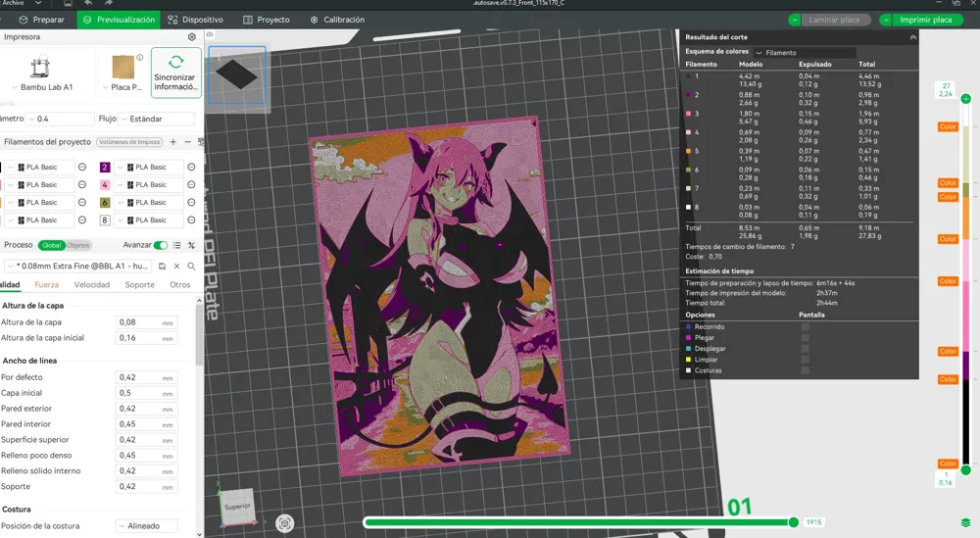The height and width of the screenshot is (538, 980).
Task: Click the Sincronizar información sync icon
Action: (x=175, y=62)
